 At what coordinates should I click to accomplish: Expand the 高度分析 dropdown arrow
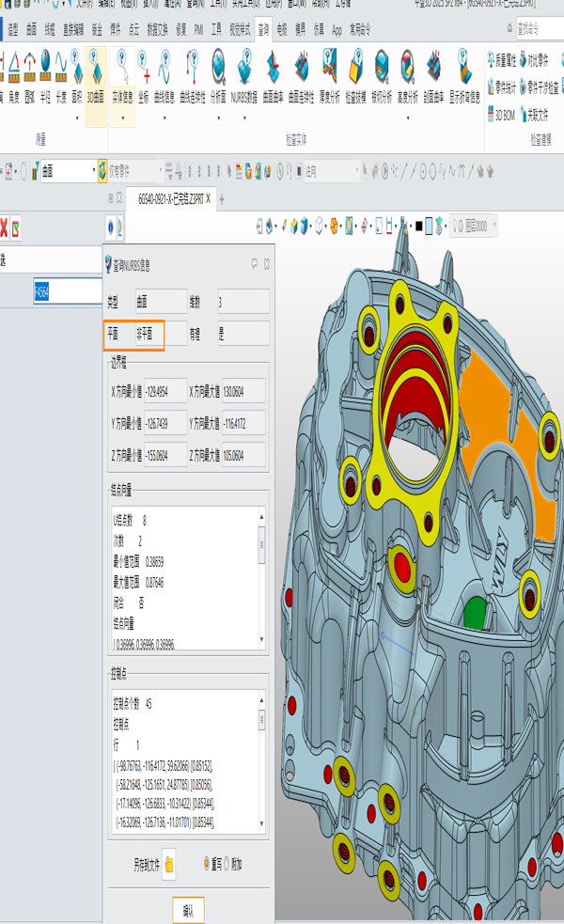click(407, 117)
